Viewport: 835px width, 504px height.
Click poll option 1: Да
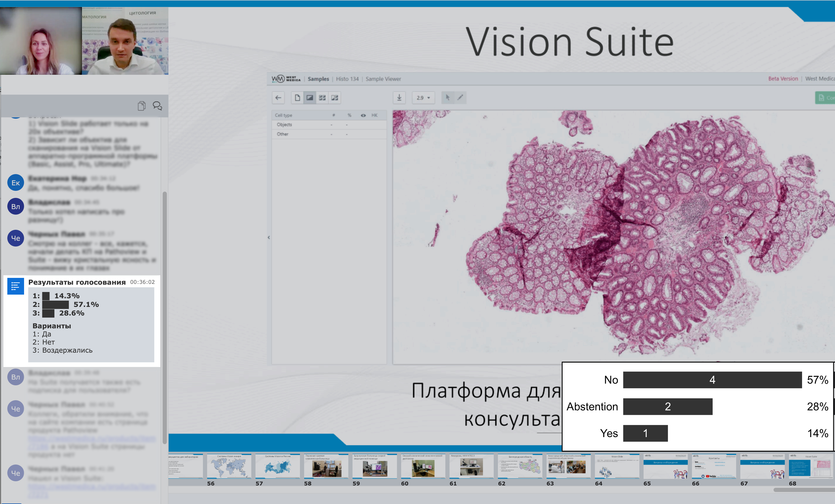[x=42, y=334]
